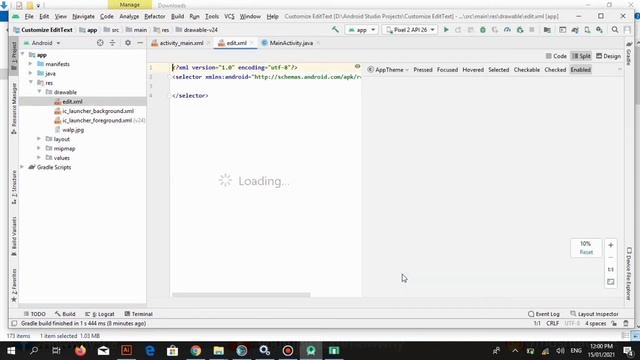Click Collapse All icon in Project panel

coord(112,42)
